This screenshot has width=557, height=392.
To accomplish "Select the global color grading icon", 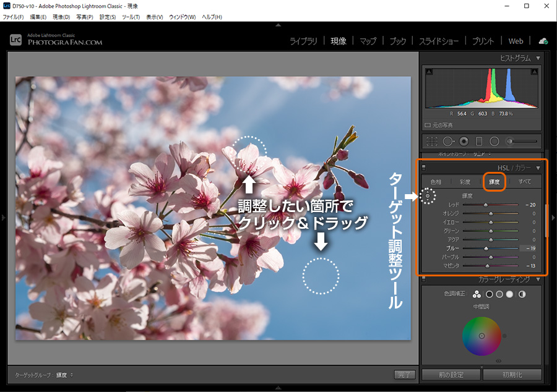I will [522, 294].
